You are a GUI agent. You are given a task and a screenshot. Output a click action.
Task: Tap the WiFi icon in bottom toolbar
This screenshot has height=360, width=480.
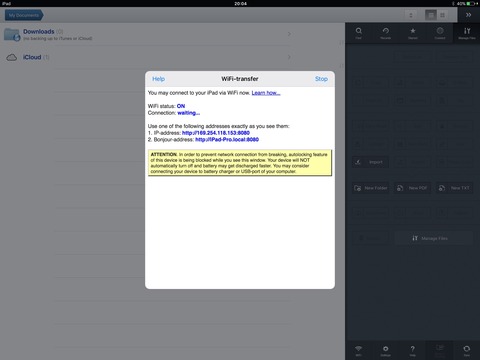click(x=358, y=351)
